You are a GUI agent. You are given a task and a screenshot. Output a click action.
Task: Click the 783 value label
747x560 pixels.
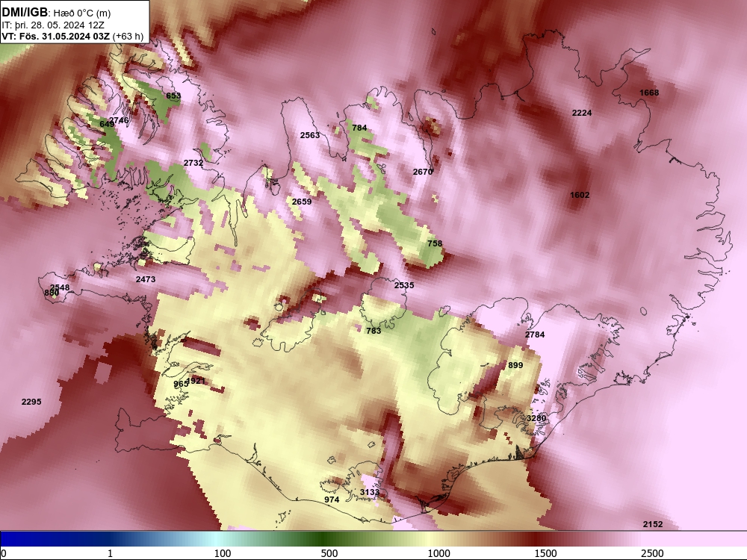click(x=373, y=331)
